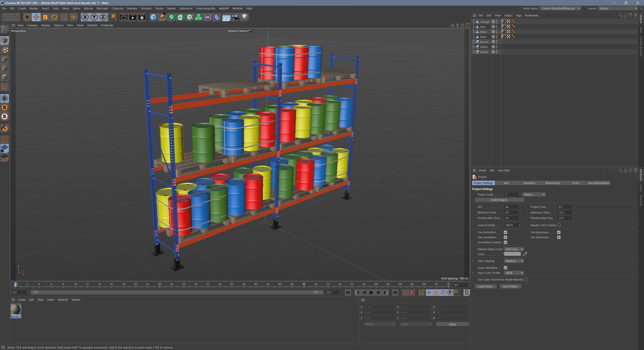Viewport: 644px width, 350px height.
Task: Toggle Linear Workflow checkbox
Action: click(x=505, y=268)
